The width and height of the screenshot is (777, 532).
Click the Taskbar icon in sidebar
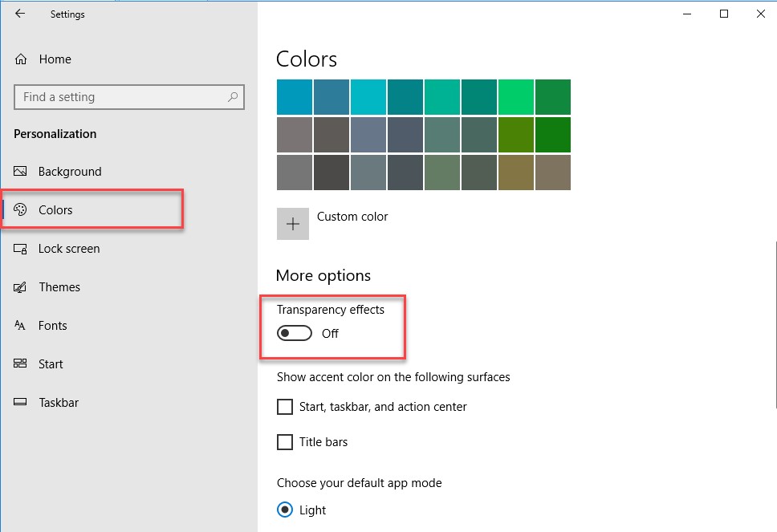21,403
